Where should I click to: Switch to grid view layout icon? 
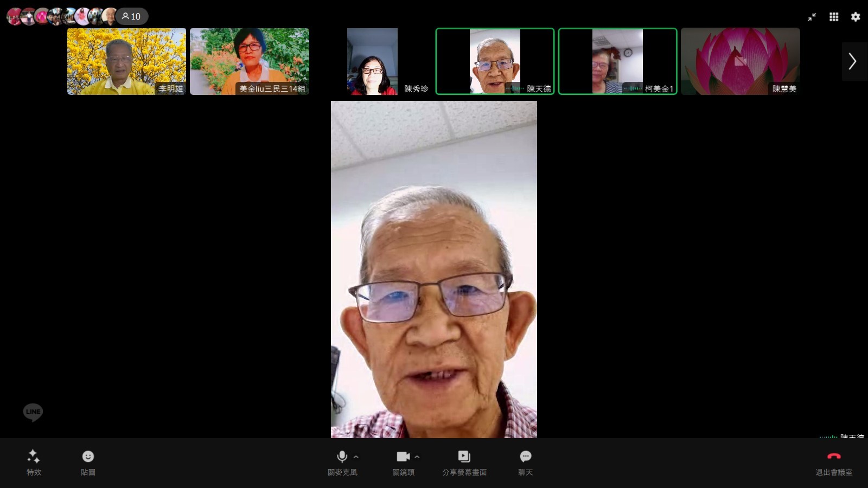[834, 17]
